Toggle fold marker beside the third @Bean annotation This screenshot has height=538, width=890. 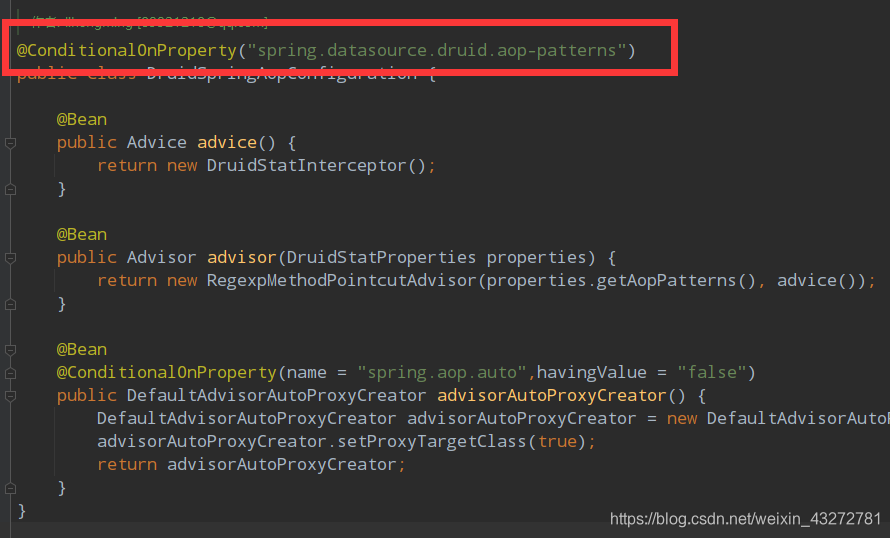[10, 350]
